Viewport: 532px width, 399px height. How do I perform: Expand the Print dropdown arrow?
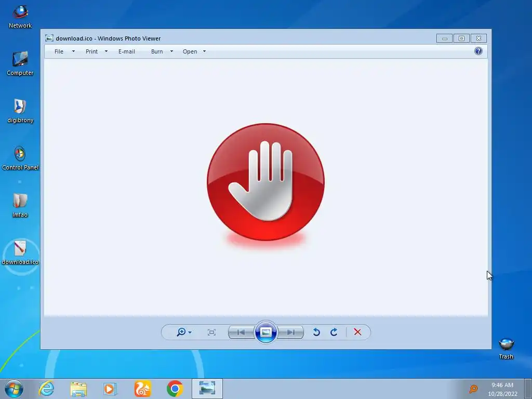[106, 51]
